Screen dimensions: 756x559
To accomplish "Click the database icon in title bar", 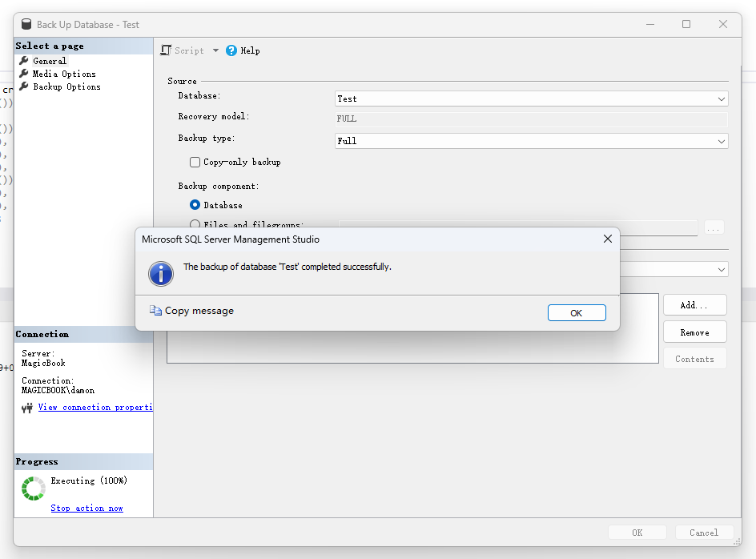I will point(26,24).
